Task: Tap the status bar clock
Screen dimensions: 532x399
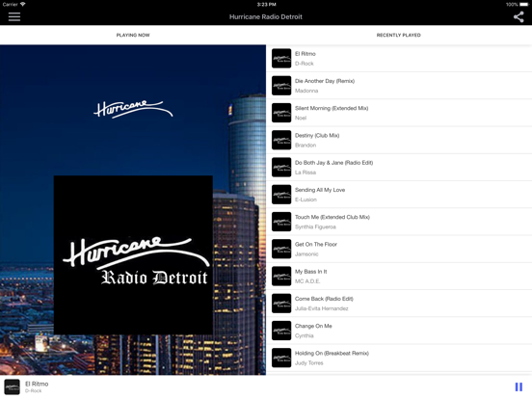Action: 266,5
